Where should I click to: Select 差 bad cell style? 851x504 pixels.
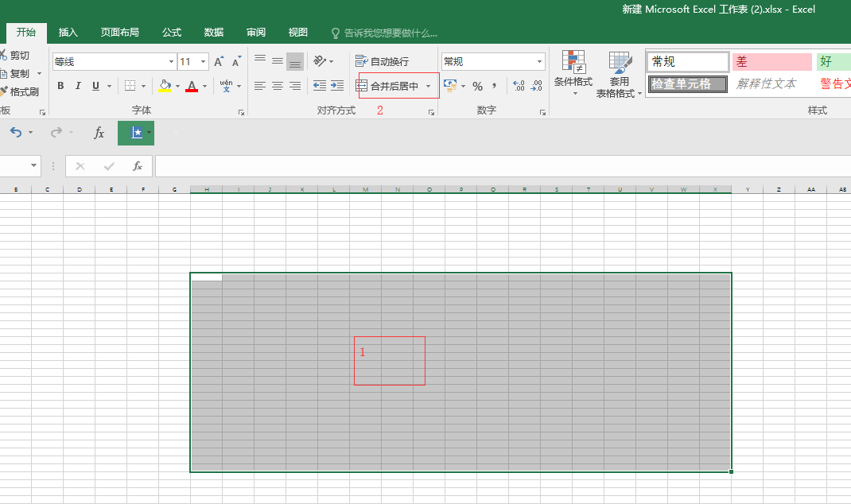pyautogui.click(x=771, y=62)
